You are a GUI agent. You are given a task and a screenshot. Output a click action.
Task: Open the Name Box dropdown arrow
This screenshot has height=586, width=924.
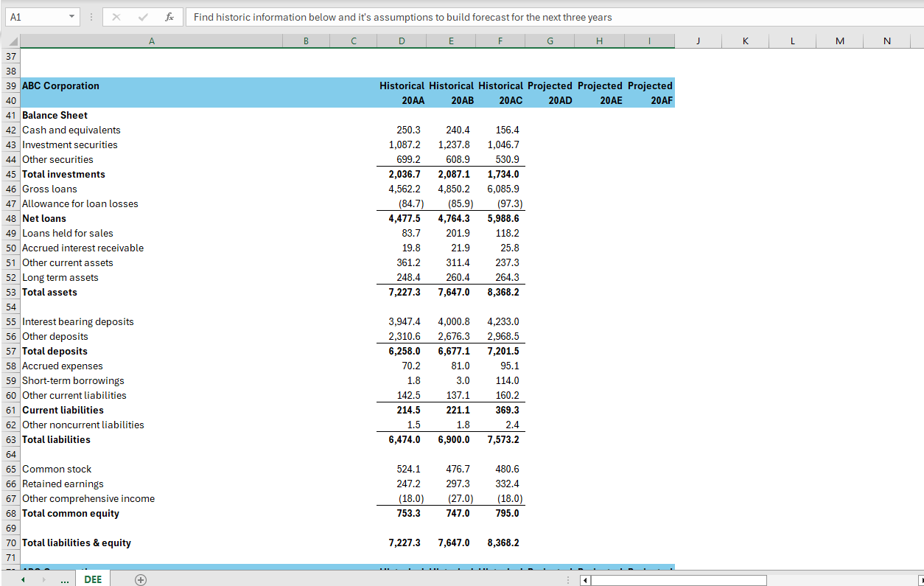pos(71,16)
